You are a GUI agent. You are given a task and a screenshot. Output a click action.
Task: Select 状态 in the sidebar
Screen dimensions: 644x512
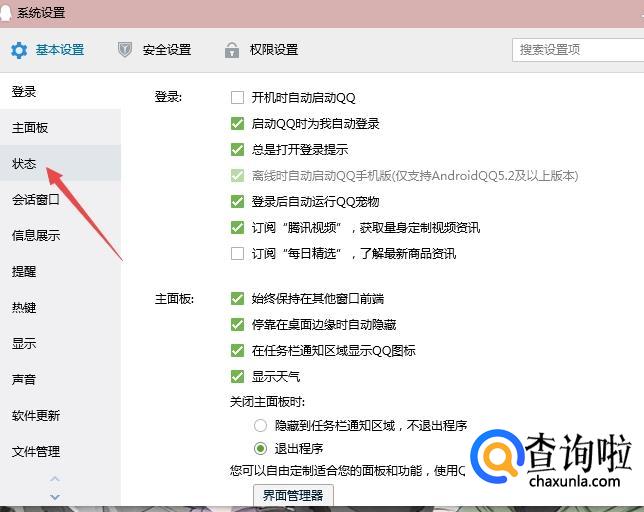tap(60, 163)
